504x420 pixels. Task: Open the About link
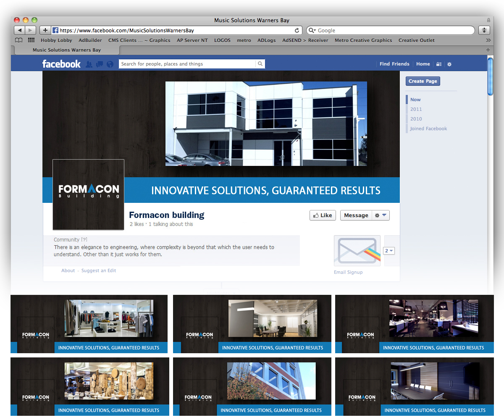[x=68, y=270]
